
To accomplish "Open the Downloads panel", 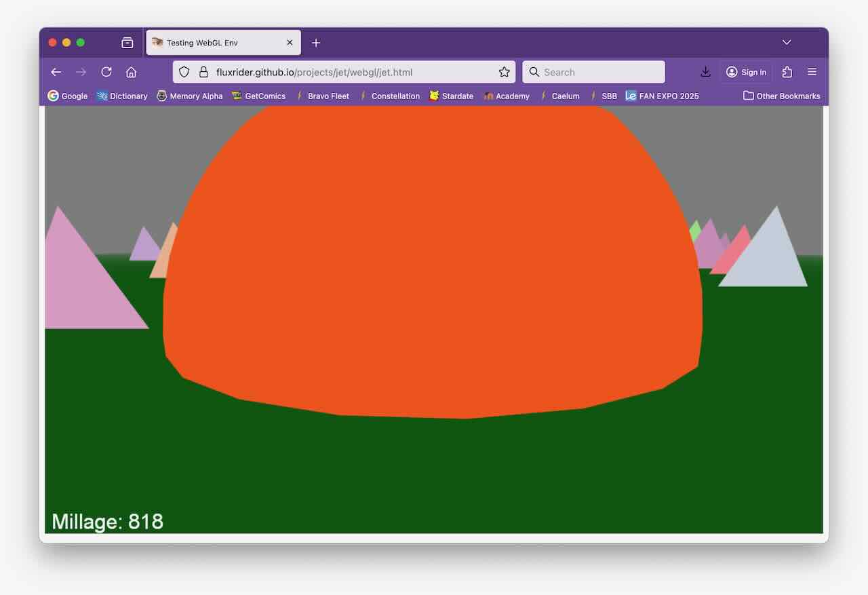I will pyautogui.click(x=705, y=72).
